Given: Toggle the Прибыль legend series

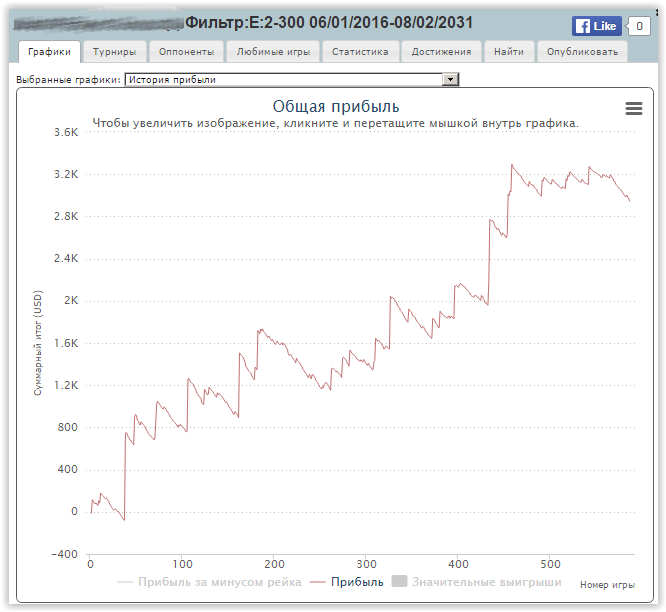Looking at the screenshot, I should point(347,582).
